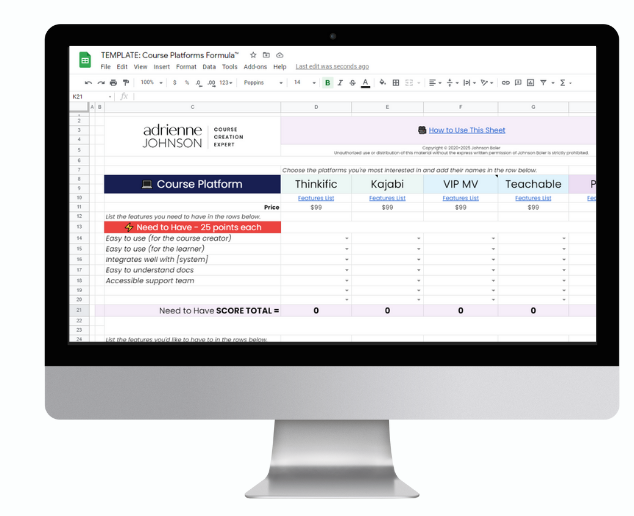Toggle italic formatting
Viewport: 634px width, 516px height.
(x=340, y=82)
